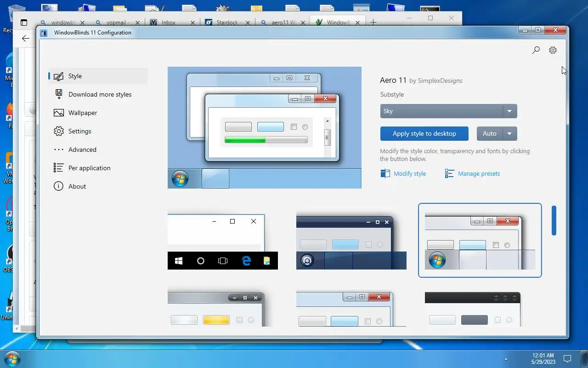Open Manage presets
Viewport: 588px width, 368px height.
[472, 173]
